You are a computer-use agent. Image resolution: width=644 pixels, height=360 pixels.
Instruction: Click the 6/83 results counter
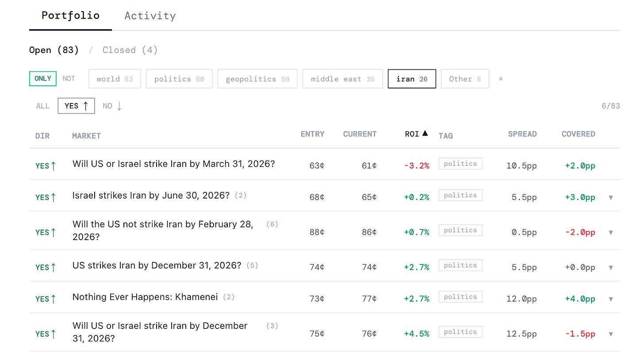[x=610, y=106]
